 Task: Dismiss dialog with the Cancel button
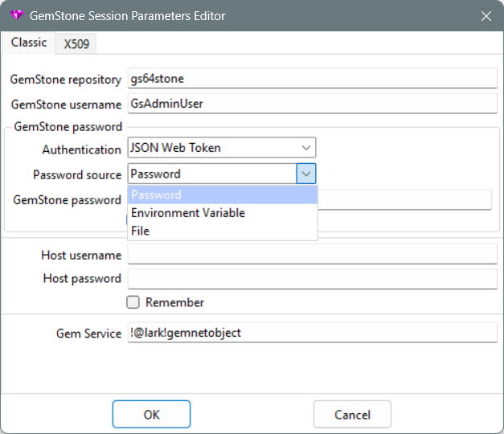(352, 415)
